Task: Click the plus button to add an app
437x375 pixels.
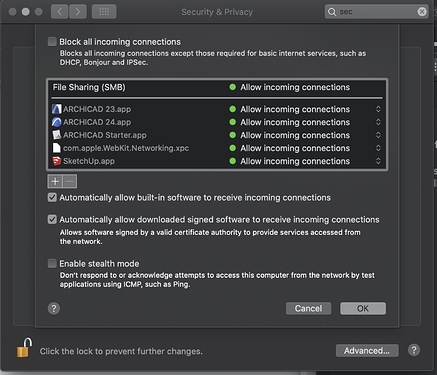Action: (55, 181)
